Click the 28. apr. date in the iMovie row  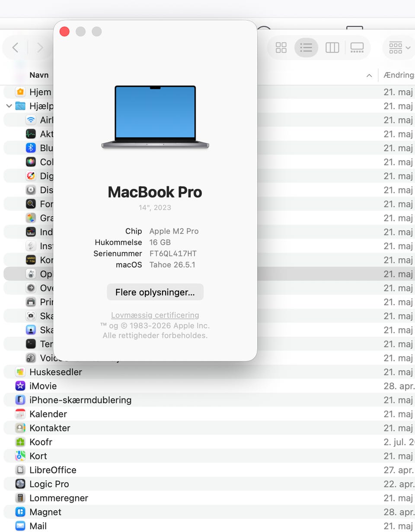click(399, 386)
